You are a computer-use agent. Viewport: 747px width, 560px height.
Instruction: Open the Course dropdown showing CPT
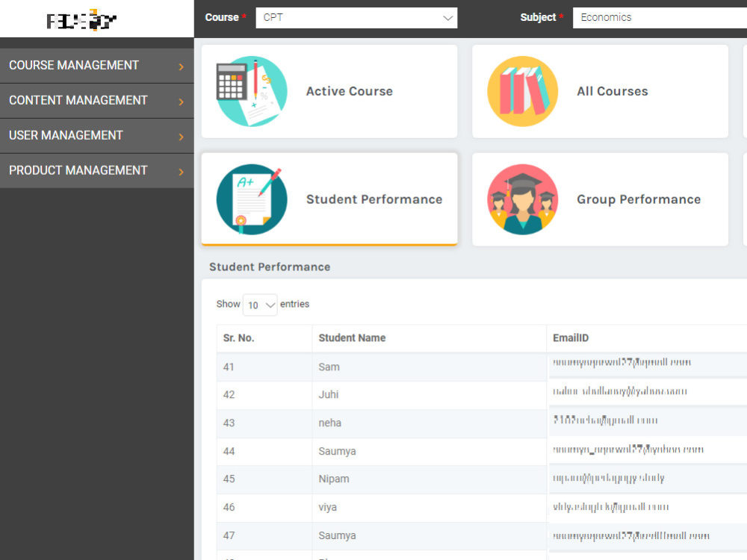tap(356, 18)
